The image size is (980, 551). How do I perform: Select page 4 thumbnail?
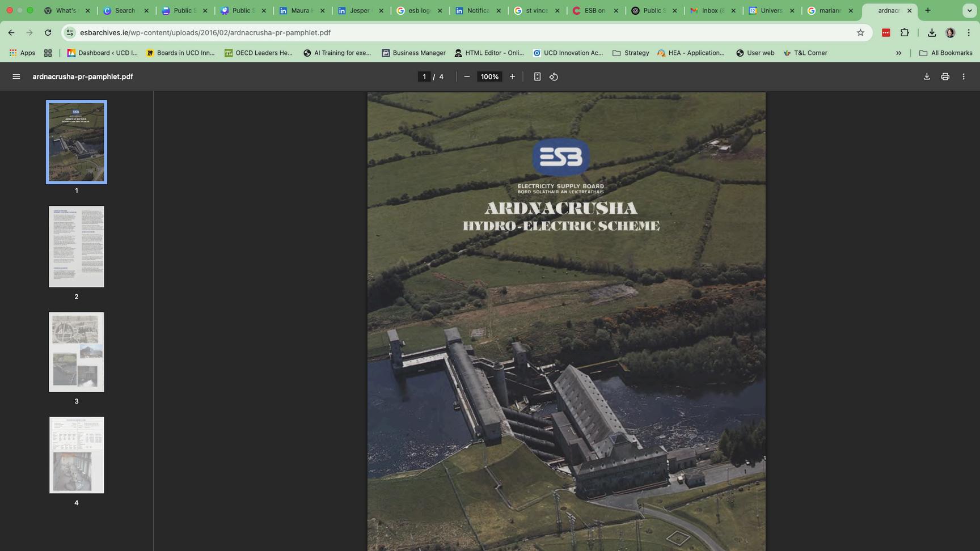pyautogui.click(x=77, y=455)
